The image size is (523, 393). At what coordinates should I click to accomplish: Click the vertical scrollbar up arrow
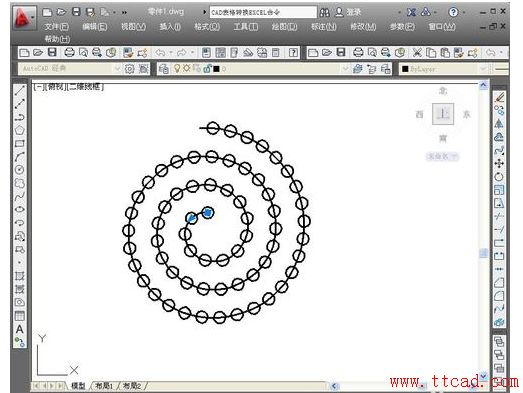tap(483, 85)
